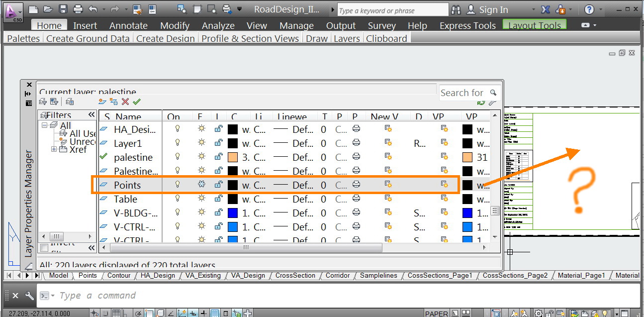Click the Open file icon
This screenshot has height=317, width=644.
coord(48,9)
